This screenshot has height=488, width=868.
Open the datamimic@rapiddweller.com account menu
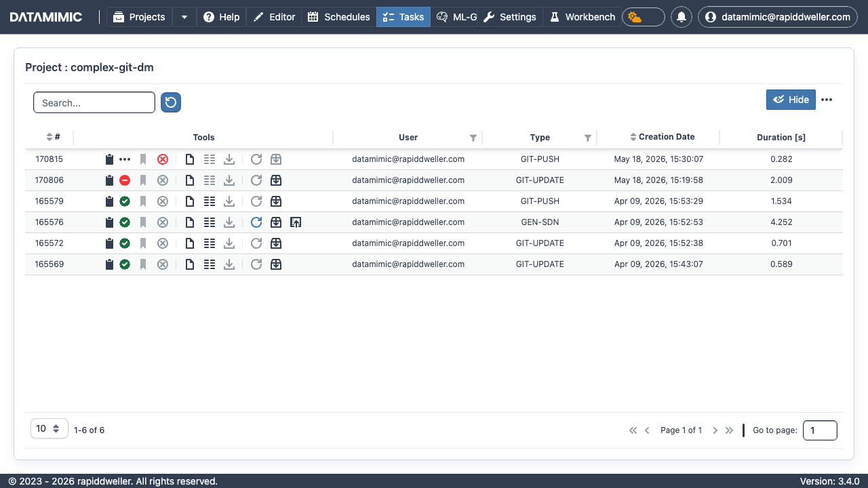click(776, 17)
